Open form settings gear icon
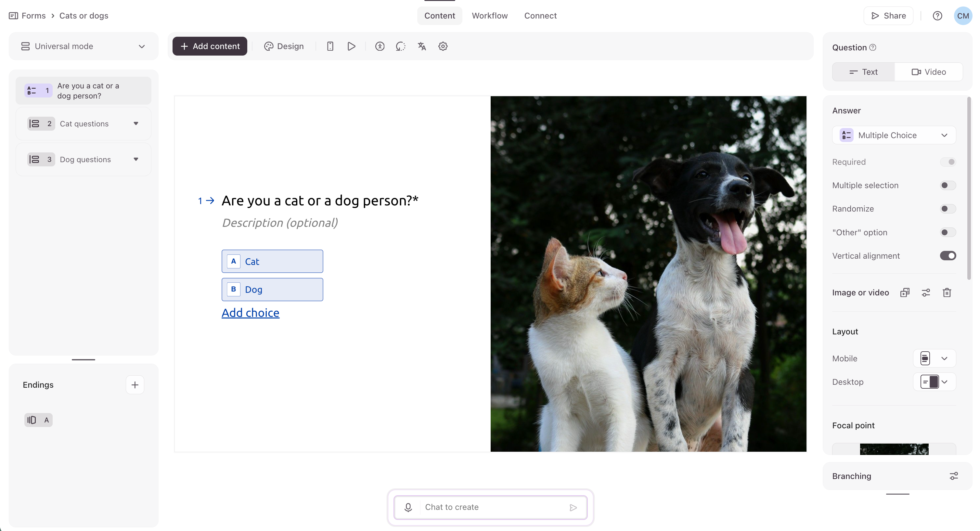 coord(443,46)
